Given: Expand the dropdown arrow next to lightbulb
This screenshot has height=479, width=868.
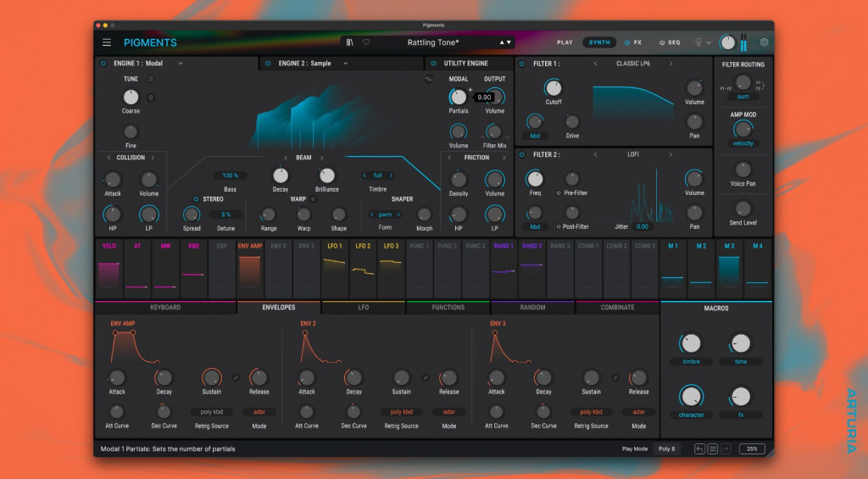Looking at the screenshot, I should [x=709, y=42].
